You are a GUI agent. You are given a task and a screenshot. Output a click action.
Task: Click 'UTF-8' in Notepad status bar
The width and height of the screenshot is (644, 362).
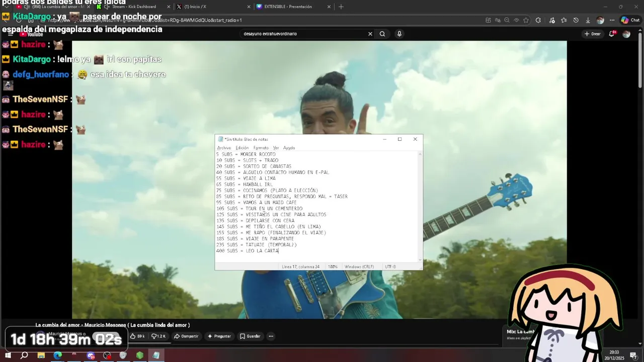coord(390,266)
